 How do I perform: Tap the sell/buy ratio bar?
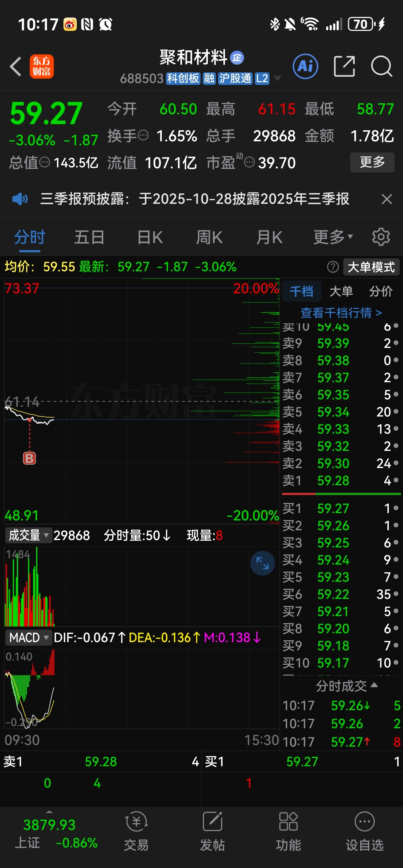tap(341, 494)
